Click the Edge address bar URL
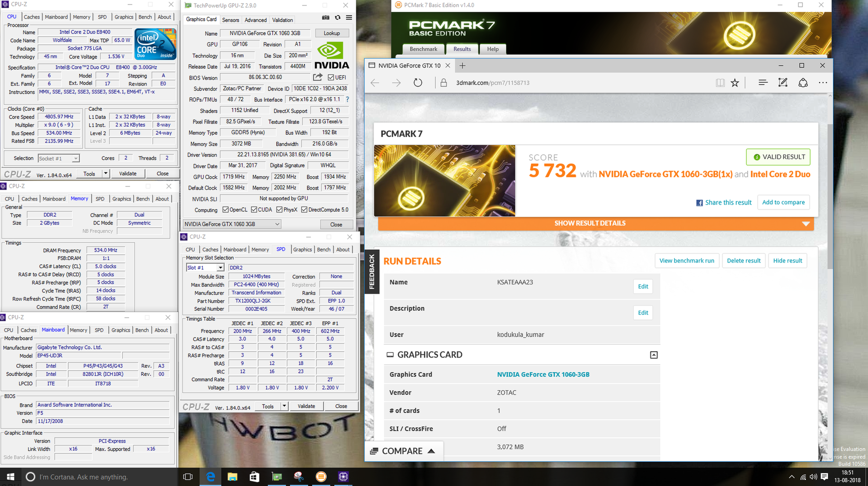Screen dimensions: 868x486 click(493, 83)
